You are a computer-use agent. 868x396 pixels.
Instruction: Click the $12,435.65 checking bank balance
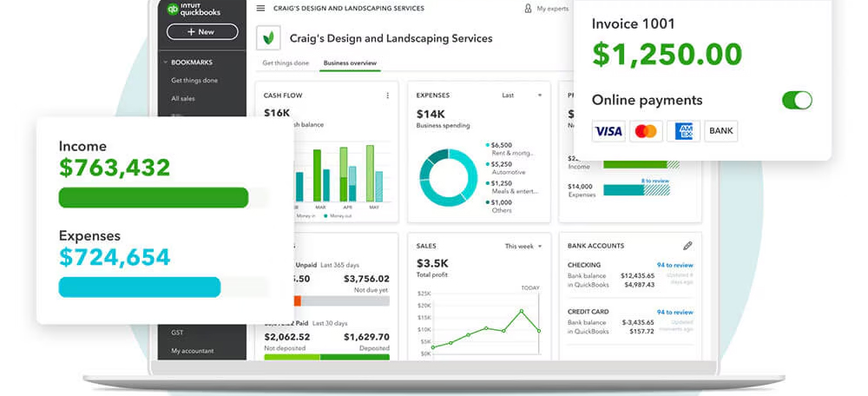(637, 275)
